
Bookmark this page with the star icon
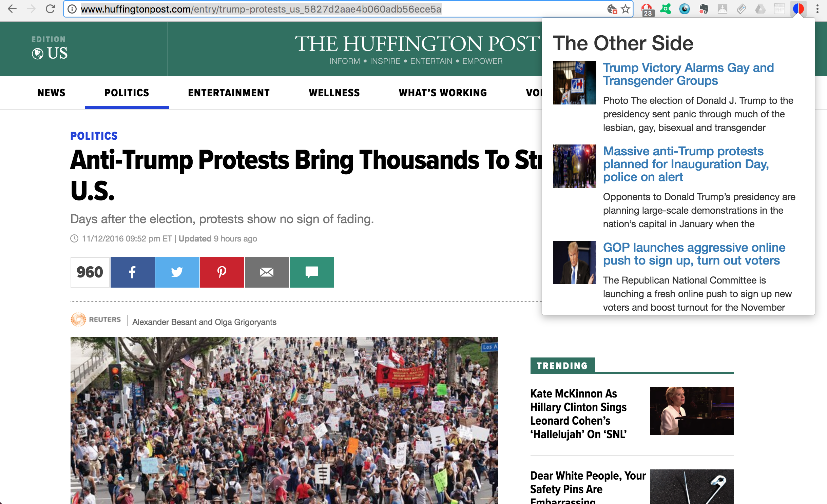point(626,9)
